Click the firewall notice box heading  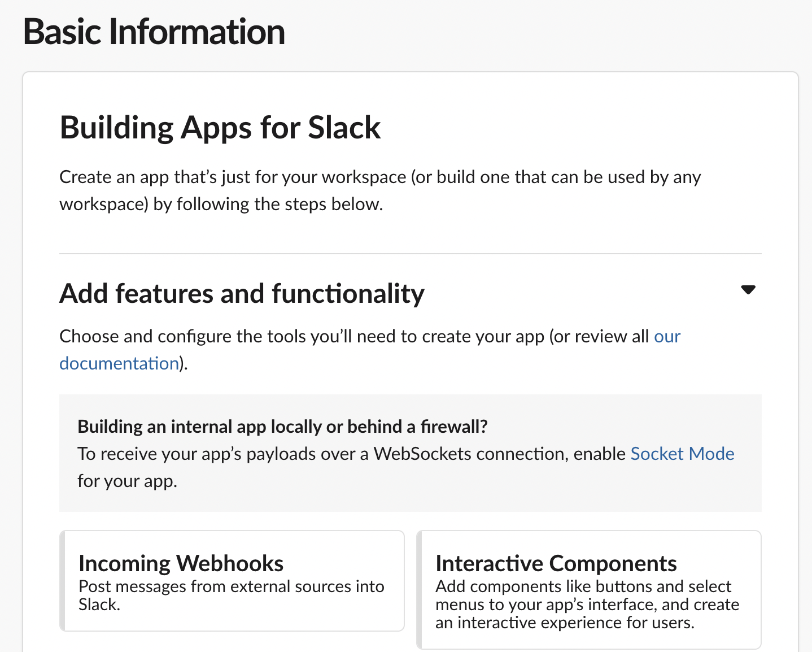[282, 427]
